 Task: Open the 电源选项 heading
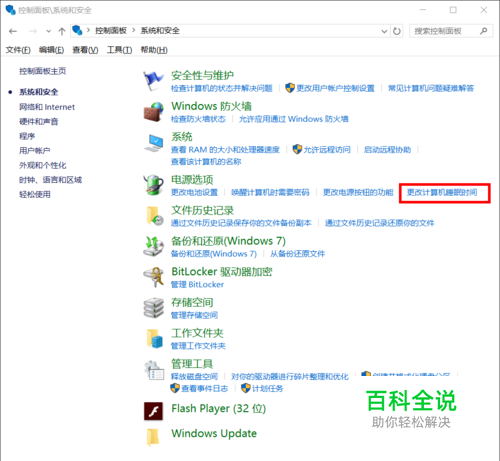pyautogui.click(x=192, y=180)
